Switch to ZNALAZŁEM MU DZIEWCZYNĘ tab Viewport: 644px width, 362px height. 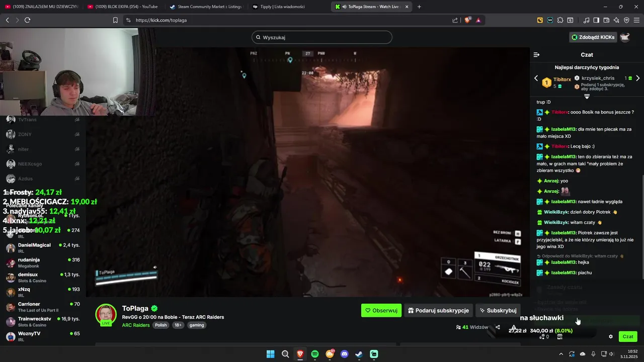(40, 7)
